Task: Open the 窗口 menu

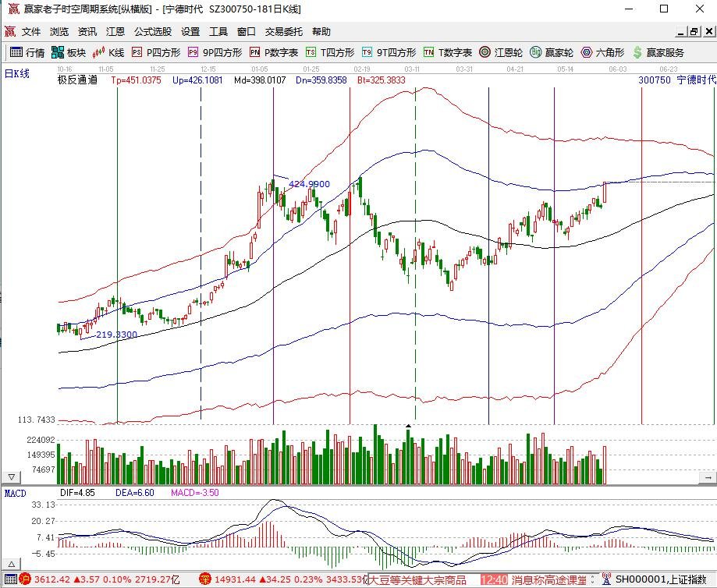Action: (x=246, y=31)
